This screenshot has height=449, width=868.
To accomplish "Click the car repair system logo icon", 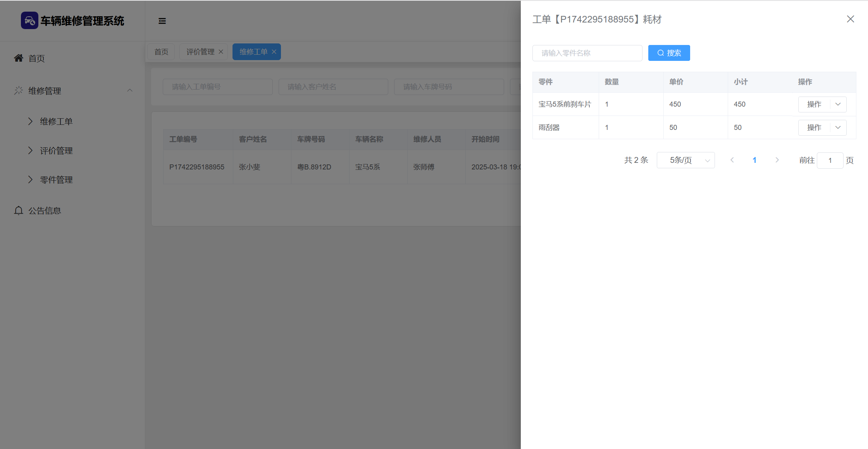I will (29, 21).
